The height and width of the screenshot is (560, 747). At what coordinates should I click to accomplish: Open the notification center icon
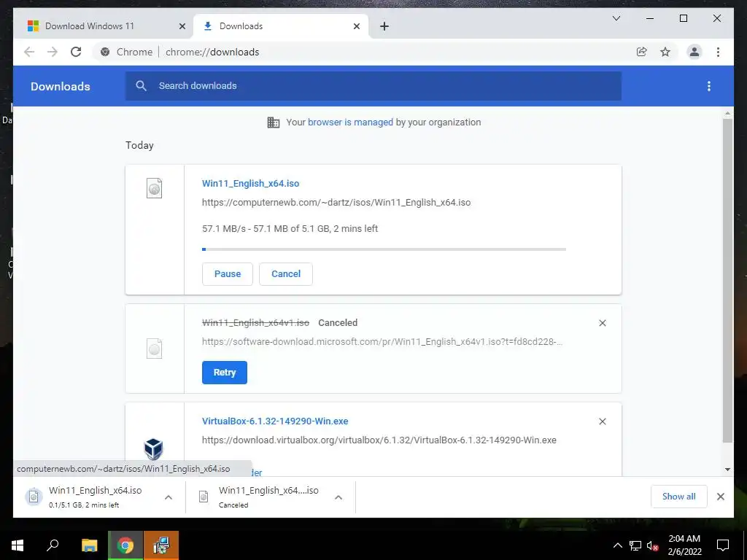click(723, 545)
